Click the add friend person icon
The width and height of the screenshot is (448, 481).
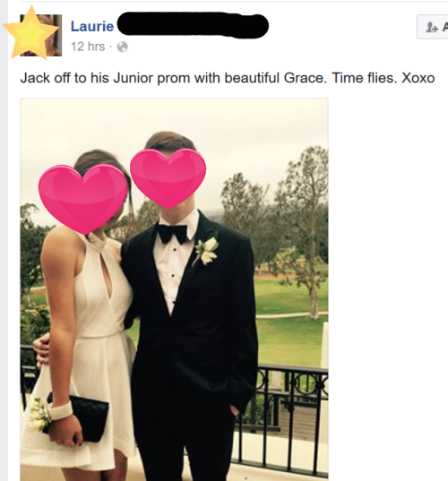(x=432, y=28)
